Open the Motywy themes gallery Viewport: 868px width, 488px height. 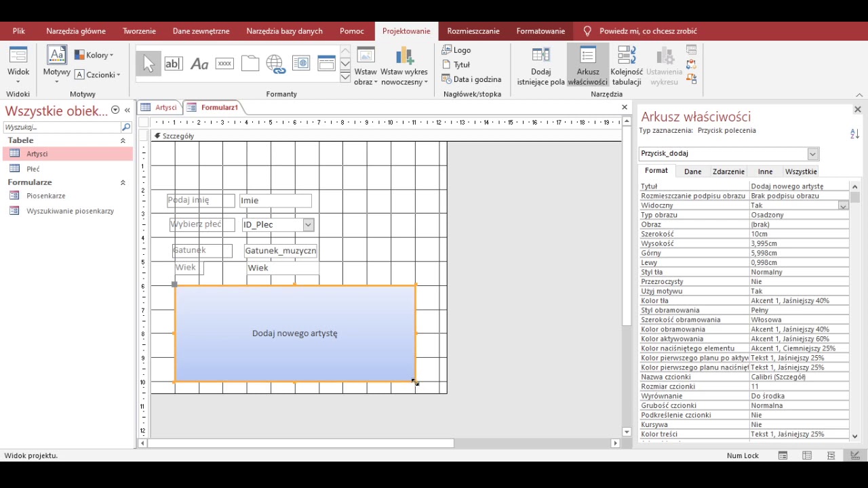pos(57,64)
